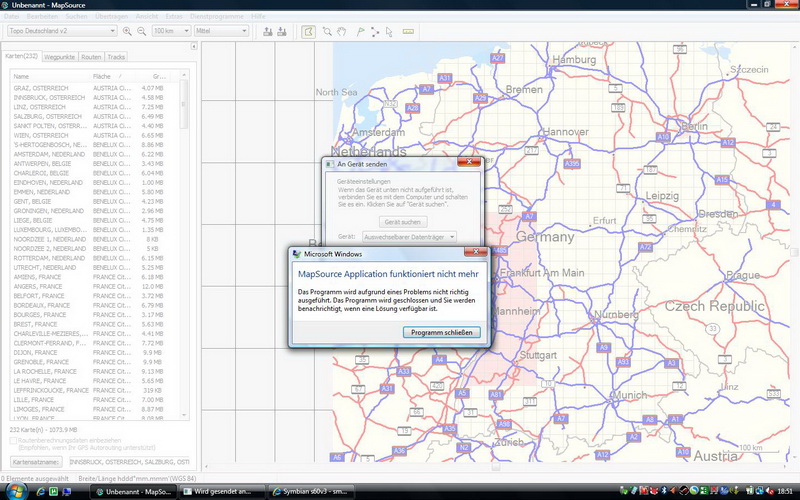Select the waypoint flag tool
This screenshot has height=500, width=800.
click(x=360, y=32)
